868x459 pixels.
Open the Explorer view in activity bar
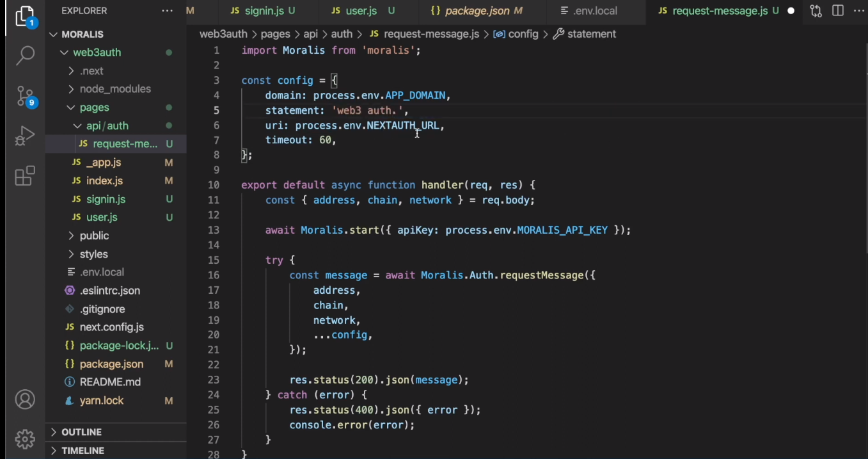coord(24,16)
